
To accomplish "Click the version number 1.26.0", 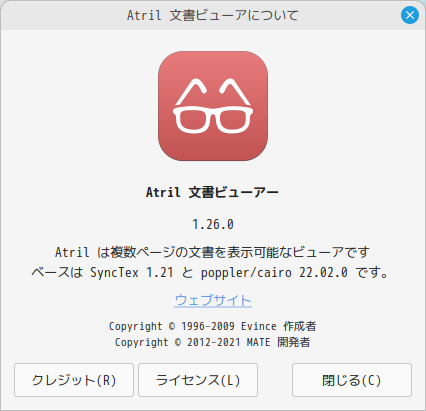I will click(213, 224).
